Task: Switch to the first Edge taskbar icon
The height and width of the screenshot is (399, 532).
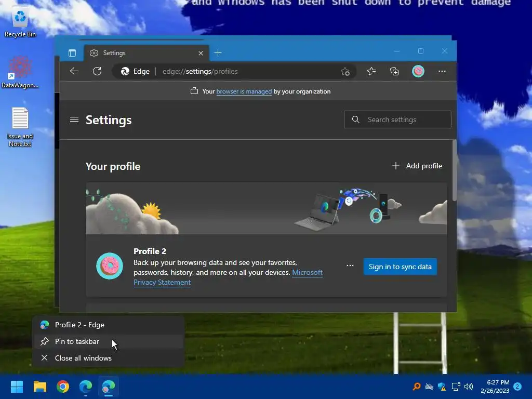Action: point(86,387)
